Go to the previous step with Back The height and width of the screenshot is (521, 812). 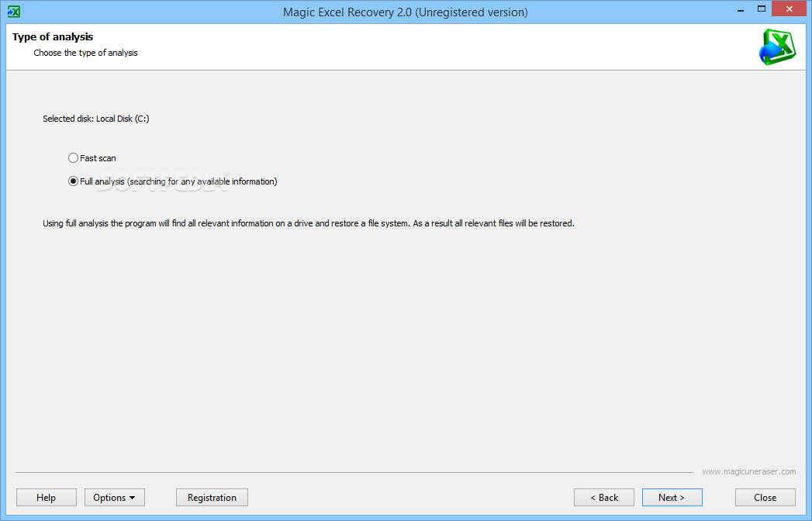604,497
